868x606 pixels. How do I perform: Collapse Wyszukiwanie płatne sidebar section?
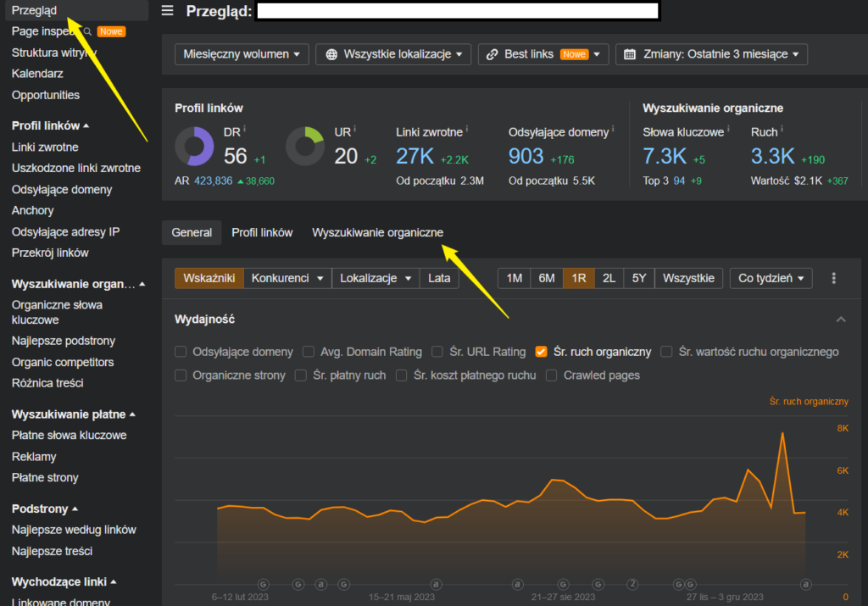132,414
